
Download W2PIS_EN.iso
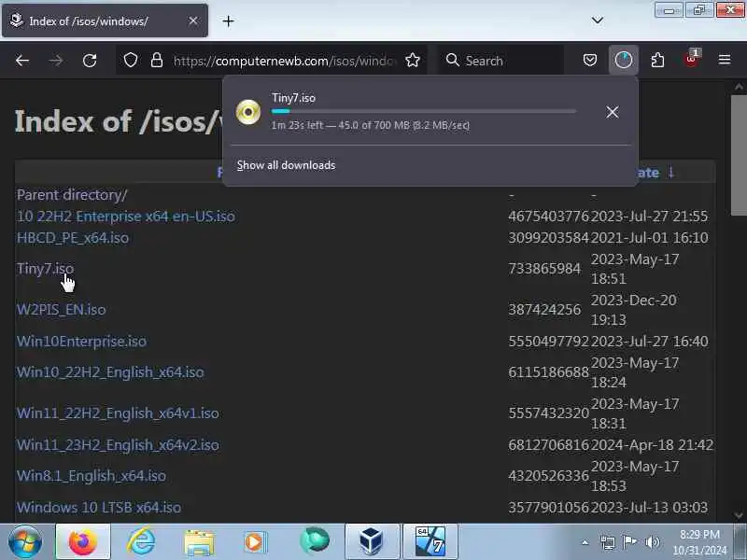[x=62, y=310]
